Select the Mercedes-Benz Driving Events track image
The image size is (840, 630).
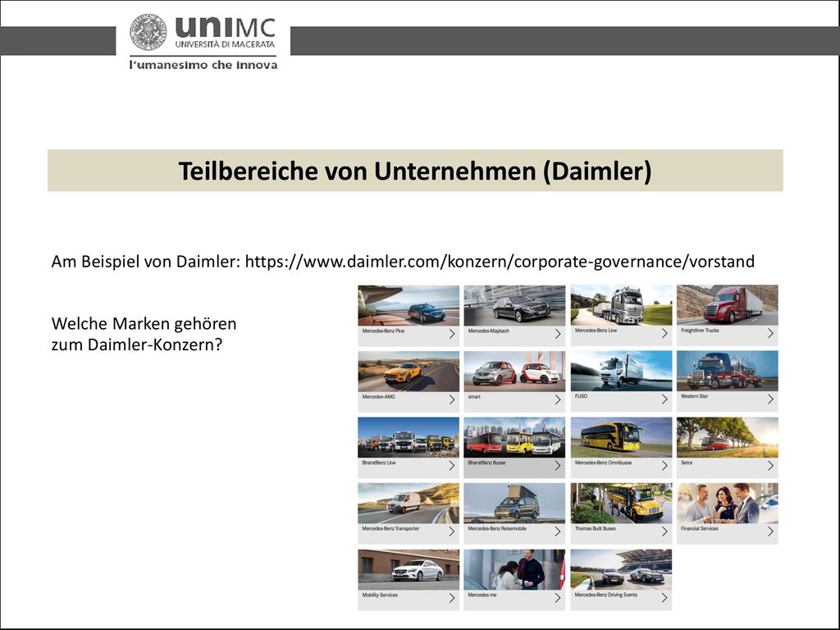(x=622, y=569)
